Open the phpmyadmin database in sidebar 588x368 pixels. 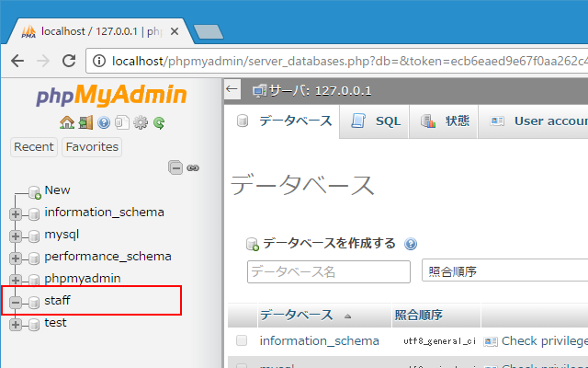tap(83, 279)
